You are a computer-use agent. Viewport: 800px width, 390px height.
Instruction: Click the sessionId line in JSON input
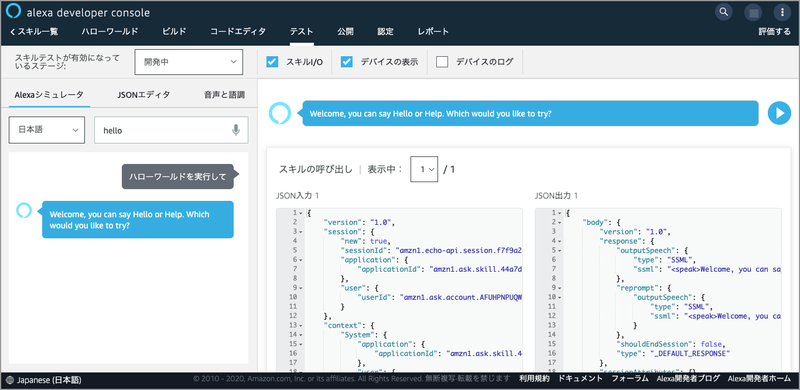tap(432, 250)
